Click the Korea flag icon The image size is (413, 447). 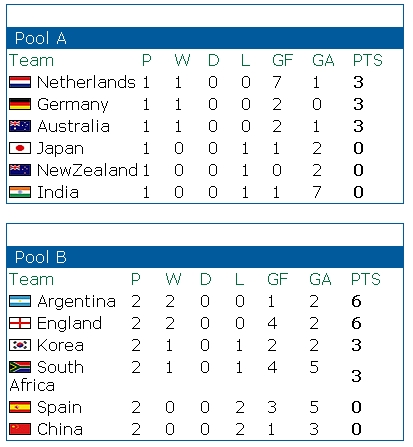click(20, 345)
